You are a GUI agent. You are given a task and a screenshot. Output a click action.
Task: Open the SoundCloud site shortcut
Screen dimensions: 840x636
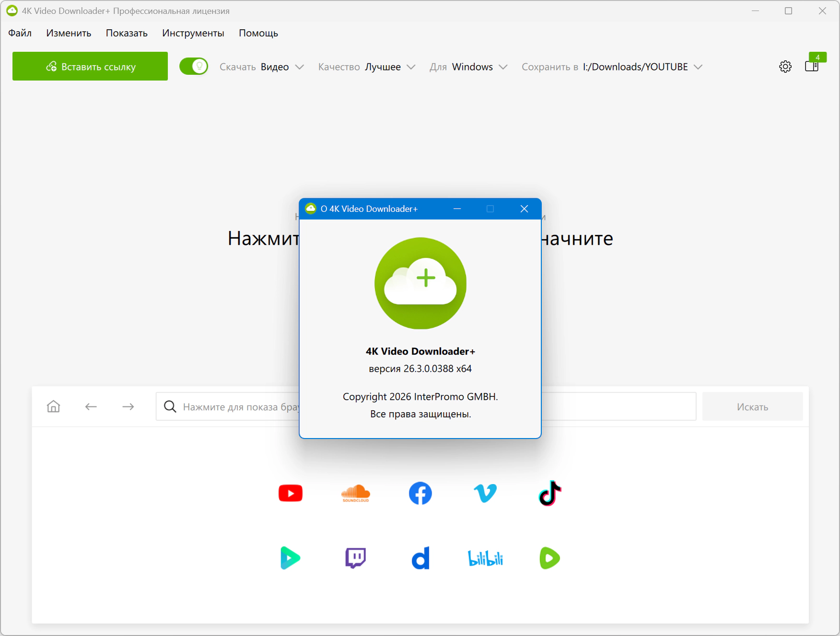(356, 493)
